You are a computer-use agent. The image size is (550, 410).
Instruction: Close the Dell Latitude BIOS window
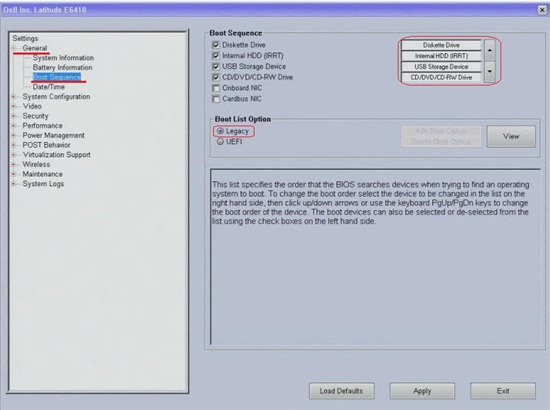pos(542,10)
